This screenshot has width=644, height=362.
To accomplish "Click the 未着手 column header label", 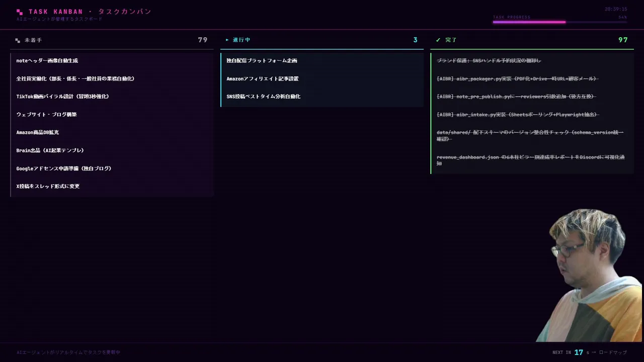I will coord(33,40).
